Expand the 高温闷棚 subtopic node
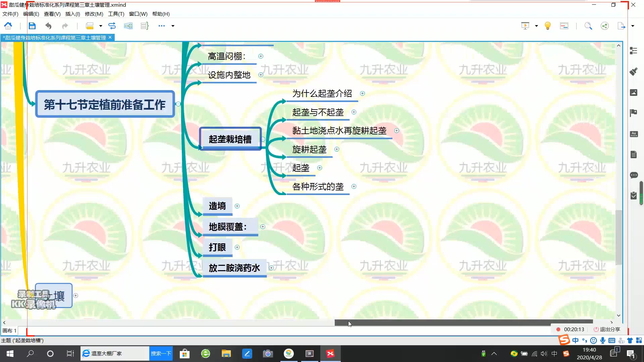 click(x=261, y=56)
